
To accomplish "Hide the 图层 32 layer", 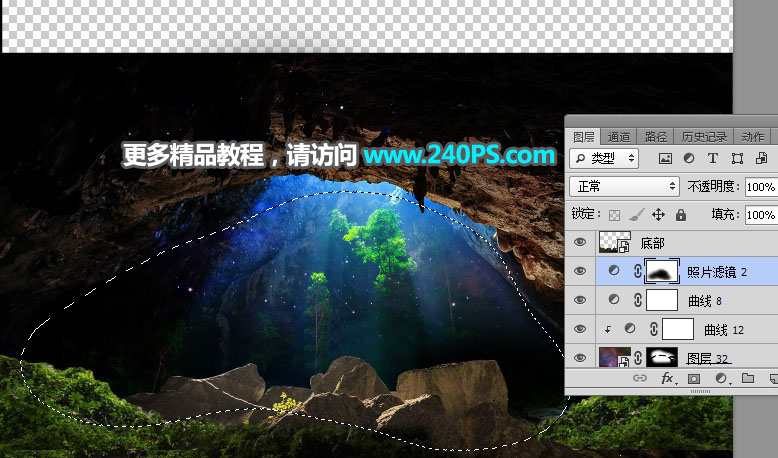I will 580,357.
